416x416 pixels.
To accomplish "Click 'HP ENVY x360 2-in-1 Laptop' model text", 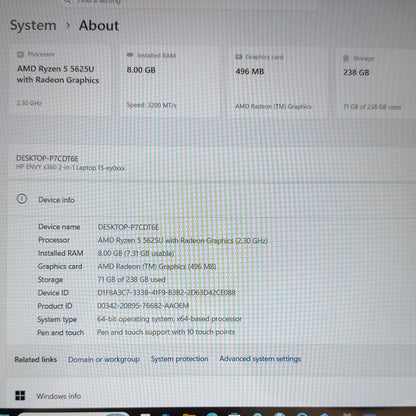I will [71, 168].
